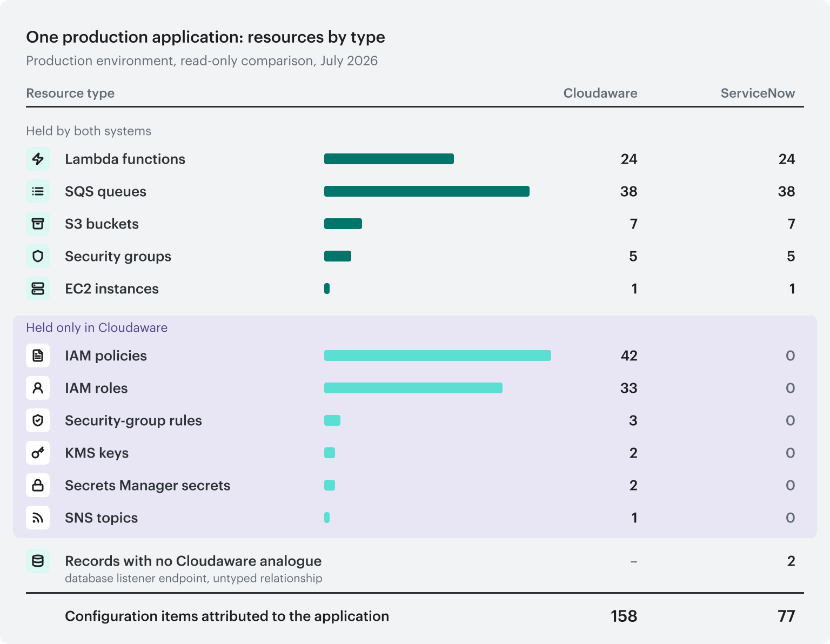The image size is (830, 644).
Task: Click the Security groups Cloudaware value 5
Action: pyautogui.click(x=633, y=256)
